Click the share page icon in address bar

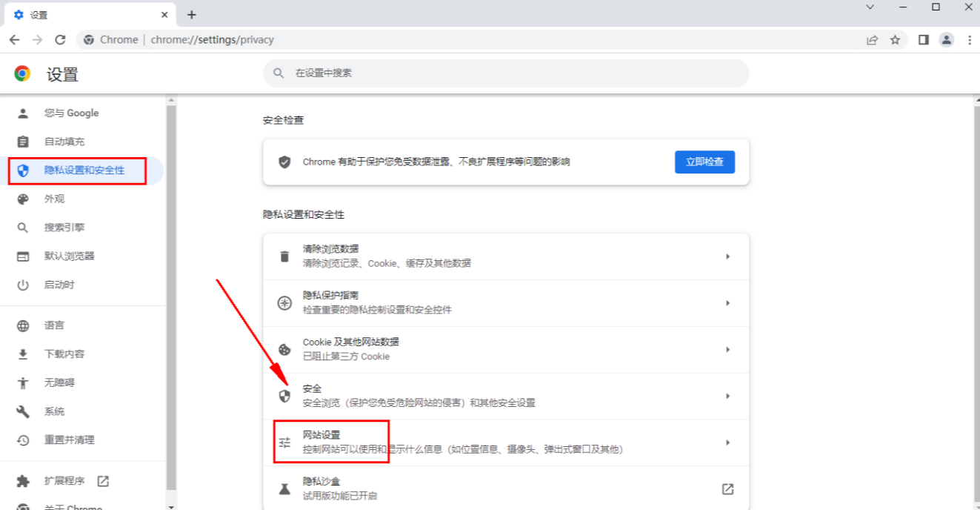(872, 40)
